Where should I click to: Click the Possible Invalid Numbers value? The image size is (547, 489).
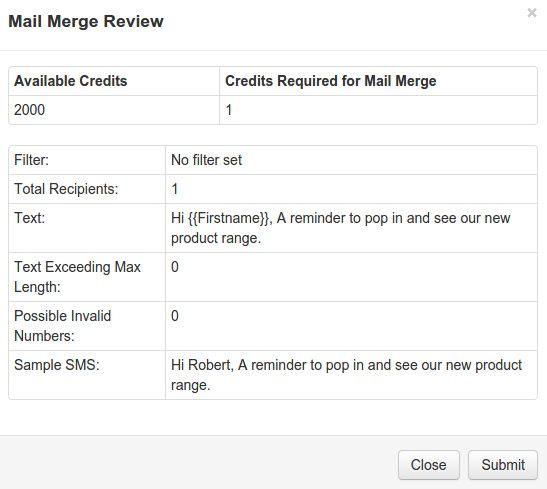click(x=175, y=316)
